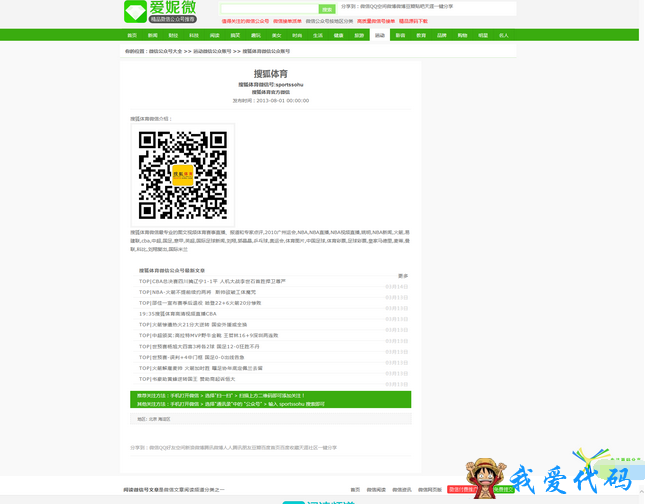649x504 pixels.
Task: Open the article about 22+6 火箭20分
Action: tap(200, 303)
